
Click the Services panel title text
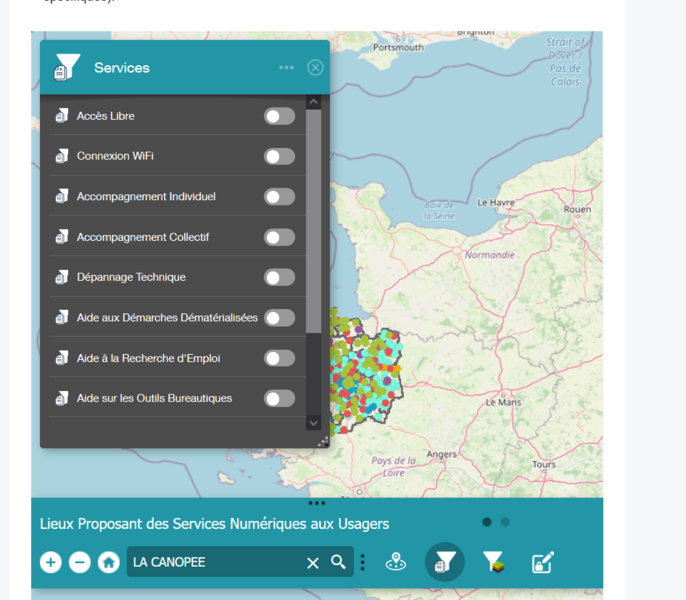(122, 68)
